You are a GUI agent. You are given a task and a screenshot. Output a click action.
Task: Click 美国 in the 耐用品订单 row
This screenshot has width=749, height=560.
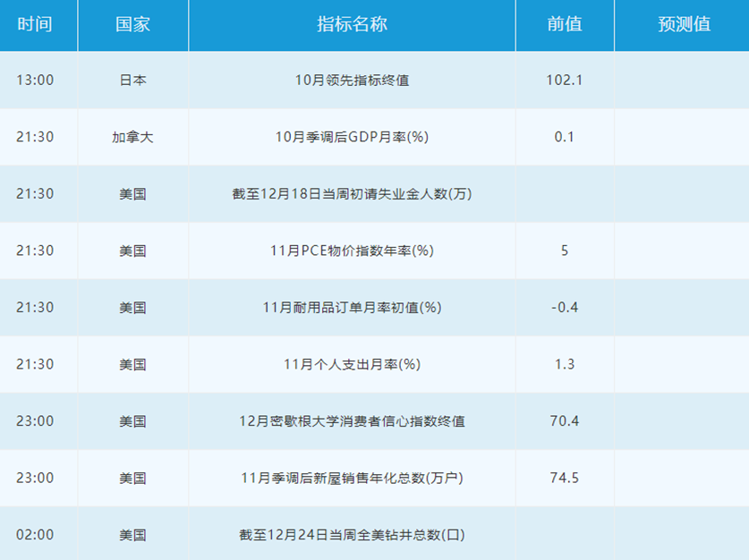click(x=132, y=308)
